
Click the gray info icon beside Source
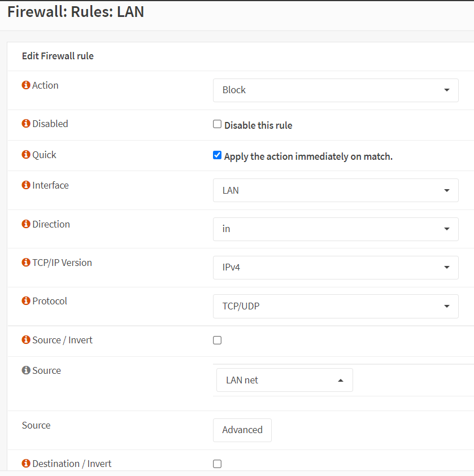pyautogui.click(x=26, y=370)
